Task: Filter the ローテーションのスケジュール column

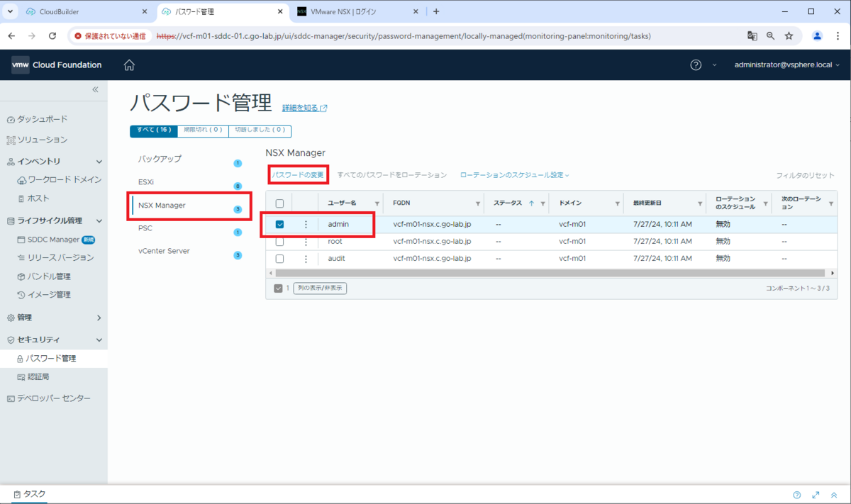Action: [x=765, y=203]
